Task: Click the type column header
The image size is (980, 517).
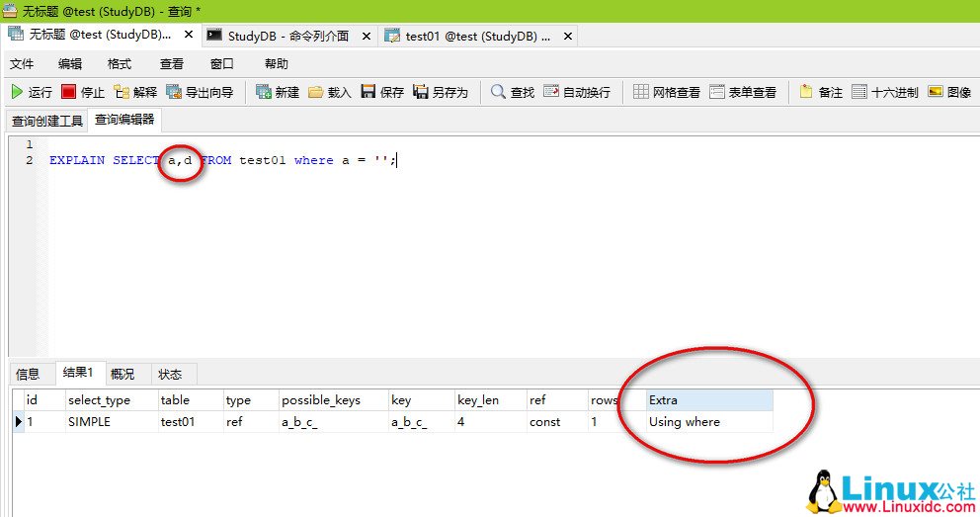Action: [251, 400]
